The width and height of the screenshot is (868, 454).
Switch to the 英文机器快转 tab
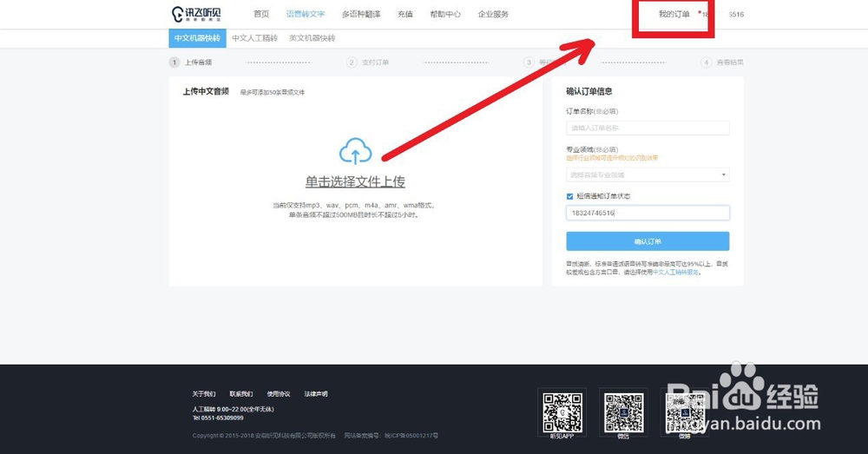tap(312, 38)
